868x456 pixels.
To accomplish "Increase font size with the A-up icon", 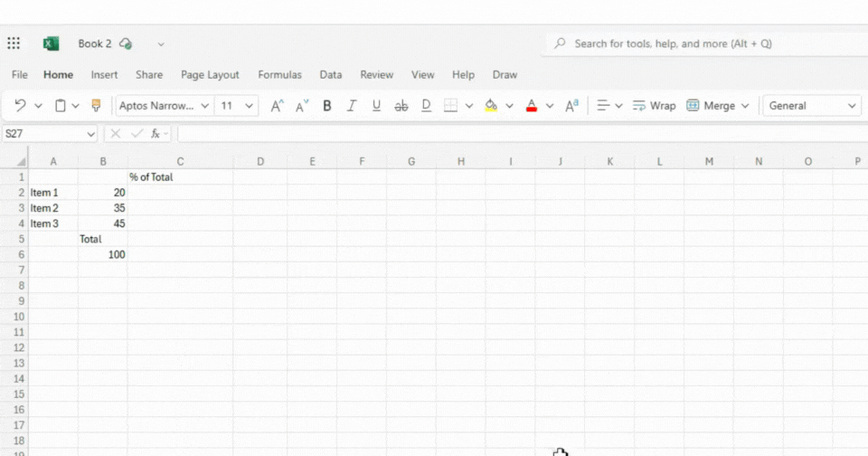I will coord(277,105).
